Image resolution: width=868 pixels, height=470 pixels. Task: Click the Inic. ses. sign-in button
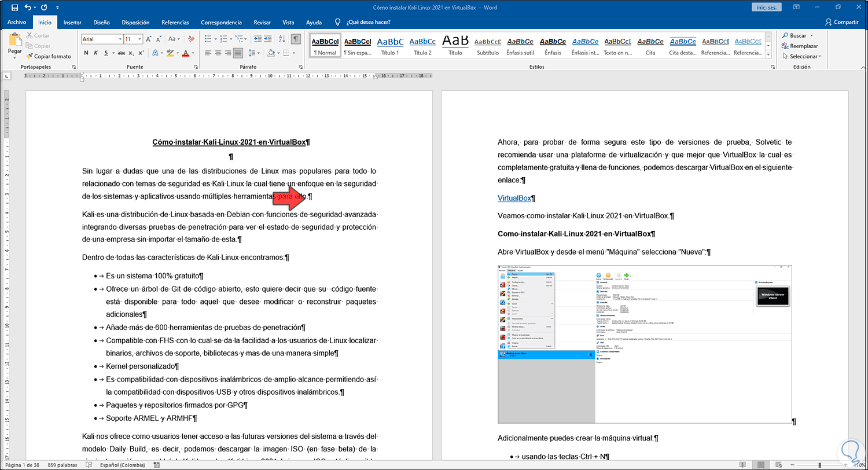click(767, 7)
